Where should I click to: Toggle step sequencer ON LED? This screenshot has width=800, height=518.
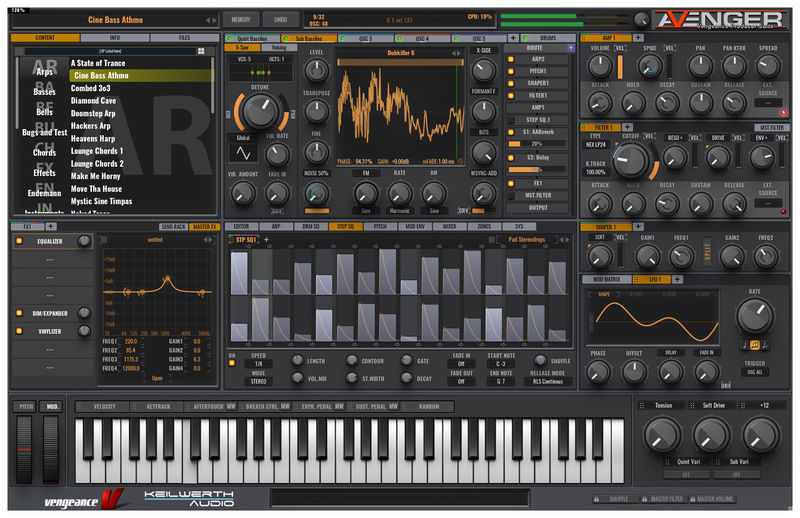point(232,363)
